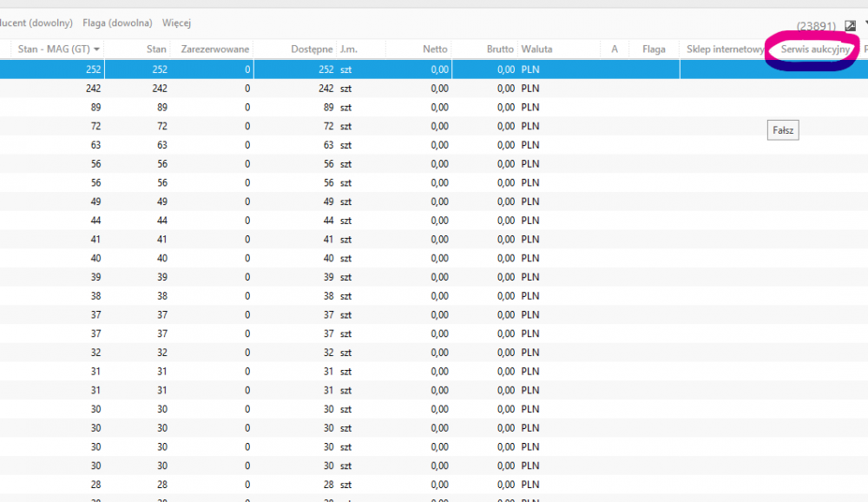868x502 pixels.
Task: Sort by the Stan column header
Action: pyautogui.click(x=156, y=50)
